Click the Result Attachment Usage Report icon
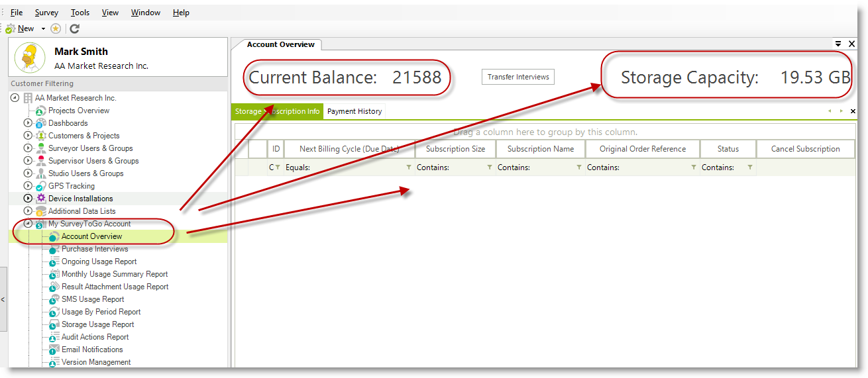 pos(54,287)
